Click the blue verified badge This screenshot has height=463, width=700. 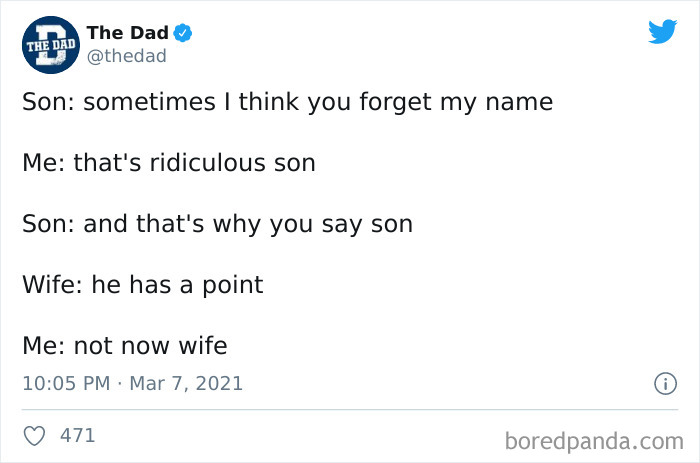click(x=184, y=34)
